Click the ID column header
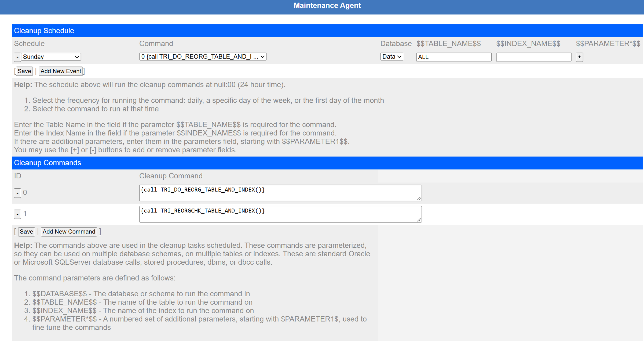Image resolution: width=644 pixels, height=342 pixels. (17, 176)
